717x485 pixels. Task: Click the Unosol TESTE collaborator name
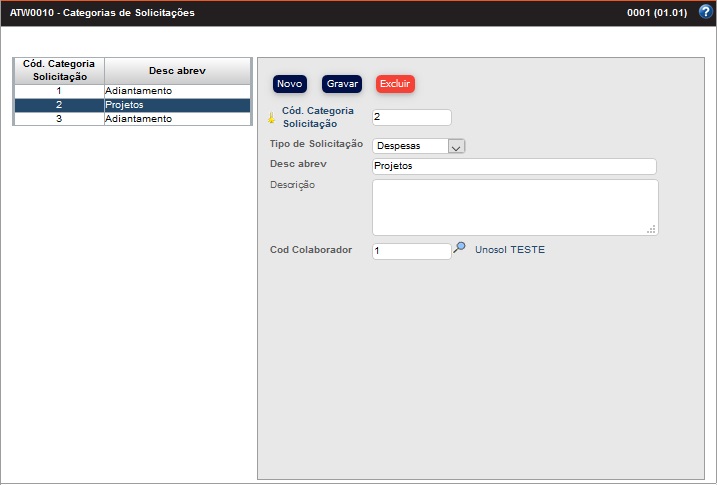(510, 250)
